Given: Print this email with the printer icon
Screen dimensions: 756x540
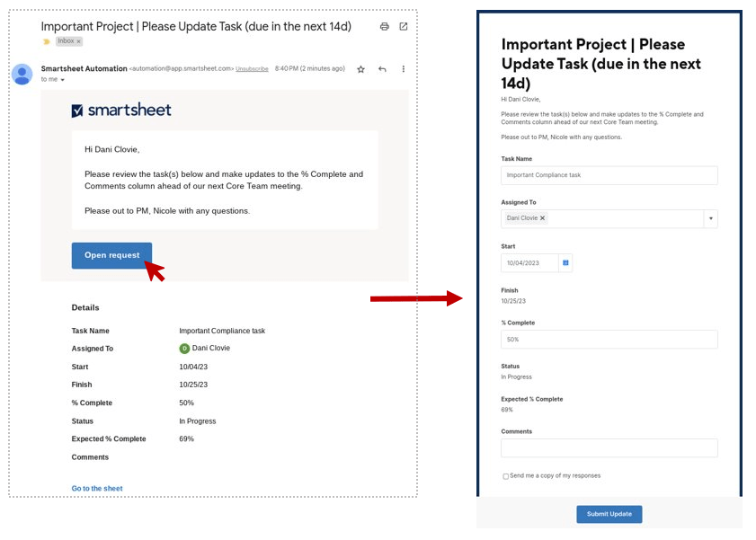Looking at the screenshot, I should click(x=385, y=27).
